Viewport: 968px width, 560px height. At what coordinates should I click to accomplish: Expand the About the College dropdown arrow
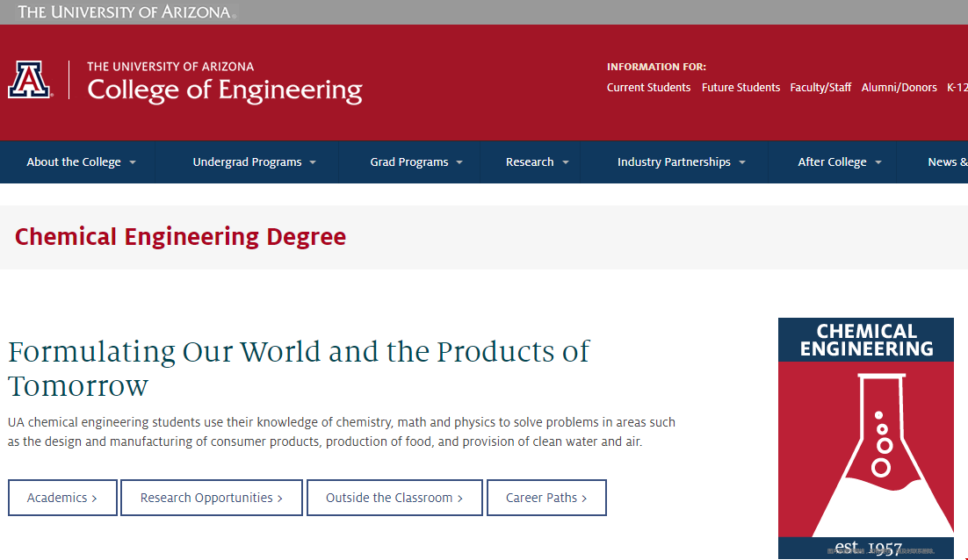(133, 162)
